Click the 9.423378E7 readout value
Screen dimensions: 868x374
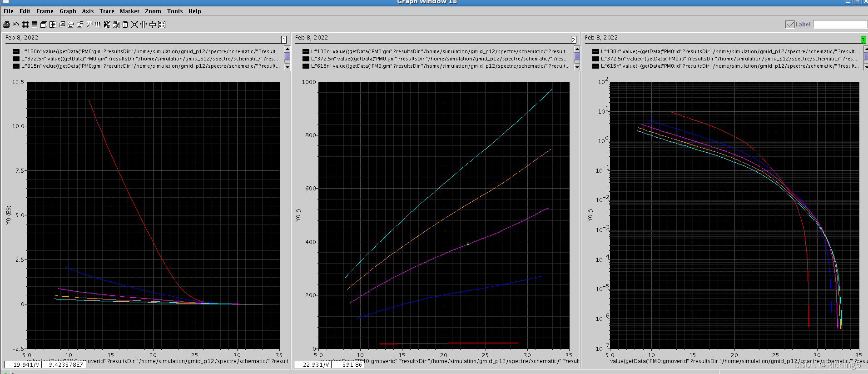(66, 365)
